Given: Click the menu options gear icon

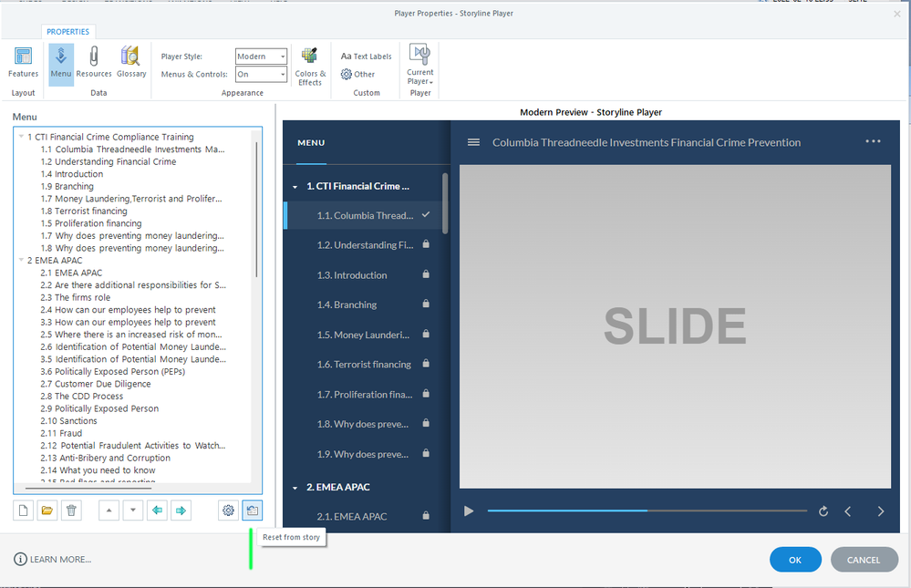Looking at the screenshot, I should pos(228,511).
